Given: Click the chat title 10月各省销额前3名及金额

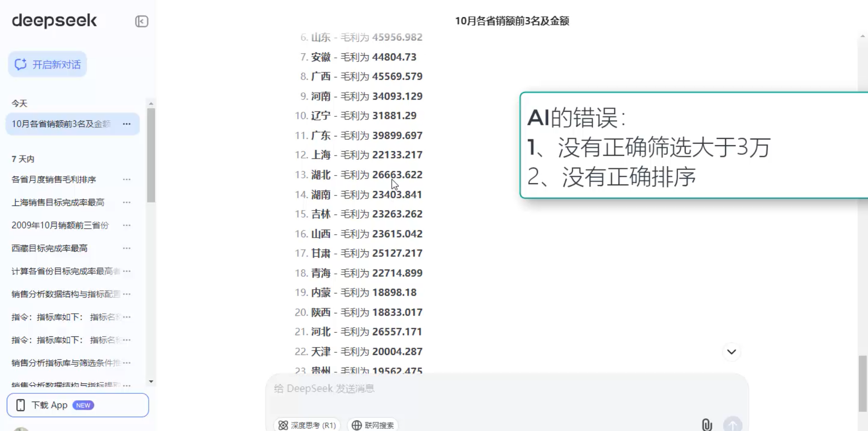Looking at the screenshot, I should [x=512, y=21].
